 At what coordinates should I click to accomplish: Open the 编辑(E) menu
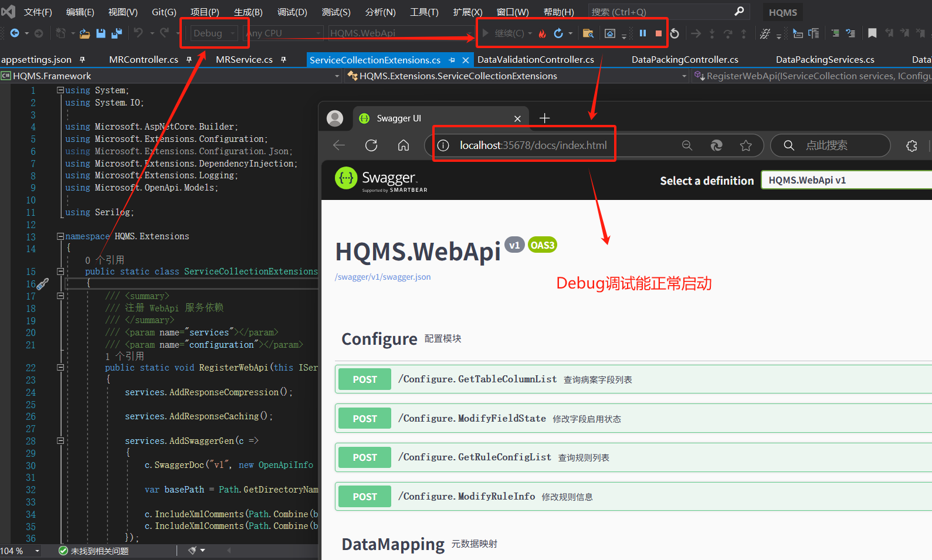(80, 12)
